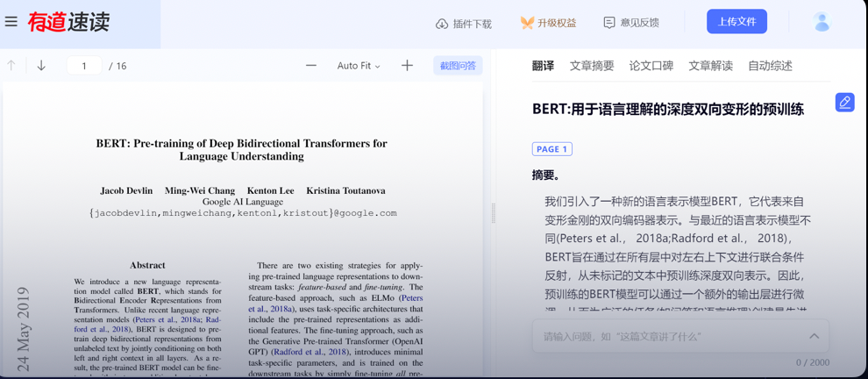Click the / 16 total pages text

coord(117,66)
